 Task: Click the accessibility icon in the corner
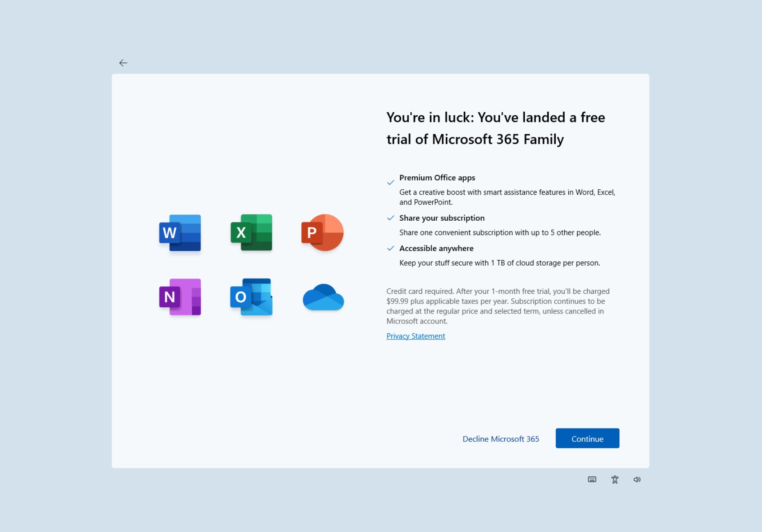pos(614,479)
